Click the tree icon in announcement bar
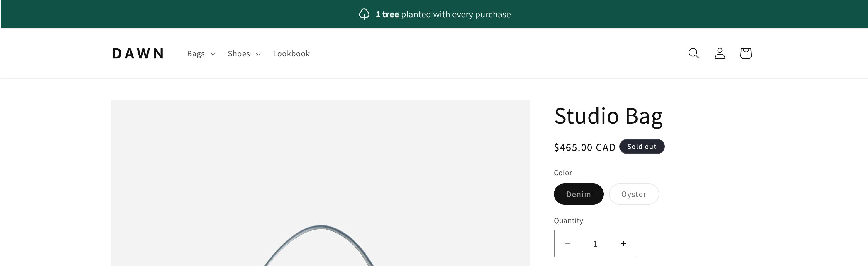The width and height of the screenshot is (868, 266). (x=364, y=14)
